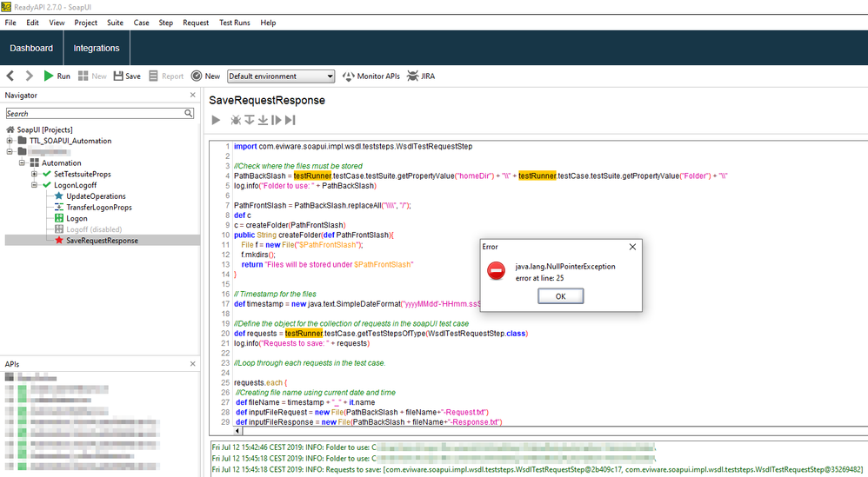Open the Default environment dropdown

point(280,76)
